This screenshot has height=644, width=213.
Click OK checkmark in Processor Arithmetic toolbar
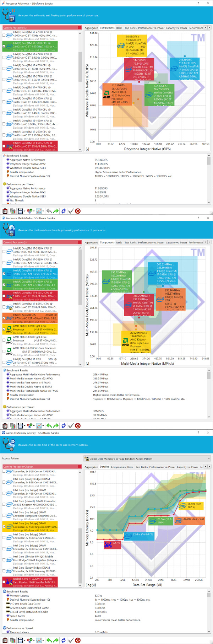pos(71,211)
